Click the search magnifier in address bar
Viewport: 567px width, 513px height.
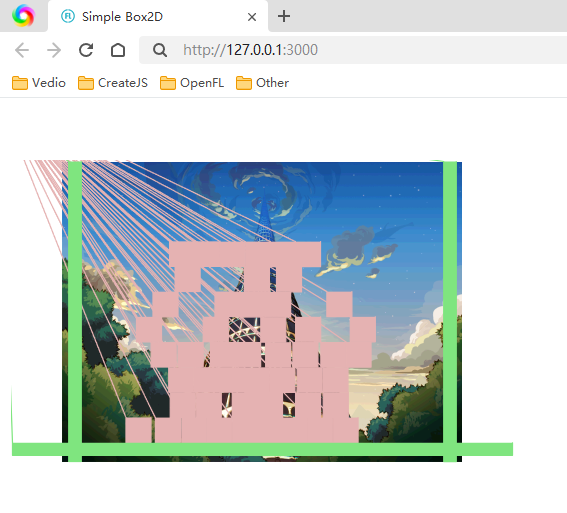160,50
